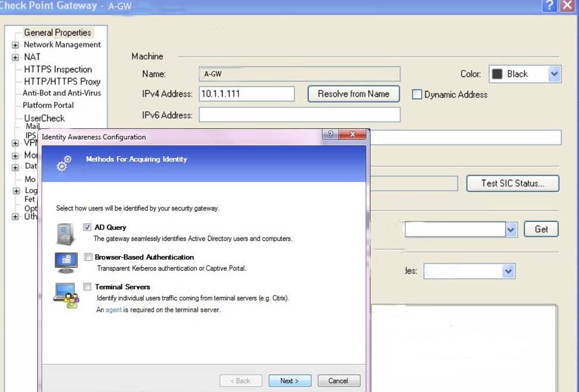Enable Browser-Based Authentication checkbox

(88, 257)
